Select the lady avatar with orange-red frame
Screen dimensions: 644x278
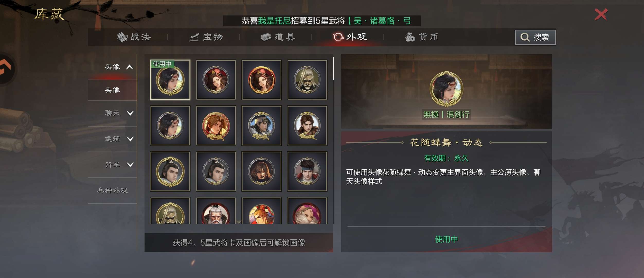click(261, 80)
